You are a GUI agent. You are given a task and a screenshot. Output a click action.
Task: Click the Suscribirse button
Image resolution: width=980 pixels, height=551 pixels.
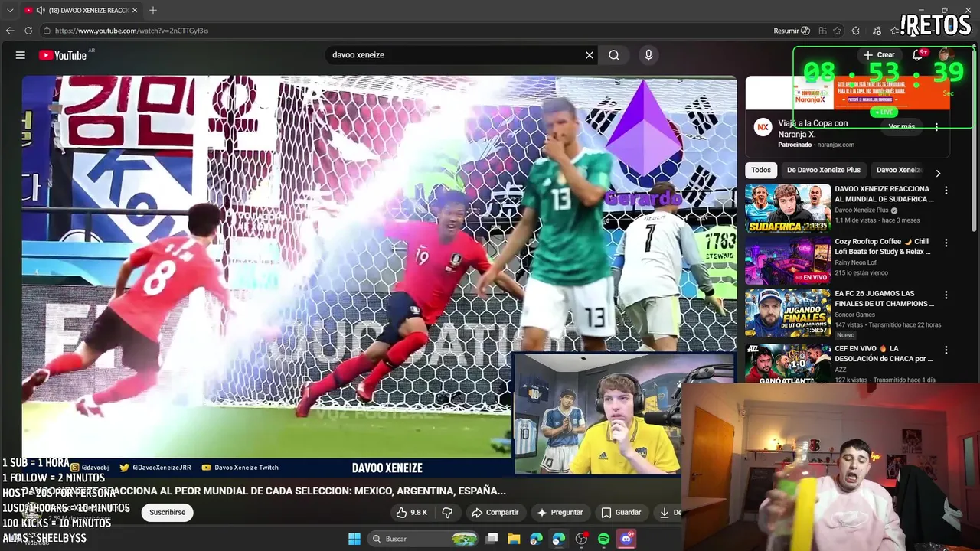(x=167, y=512)
